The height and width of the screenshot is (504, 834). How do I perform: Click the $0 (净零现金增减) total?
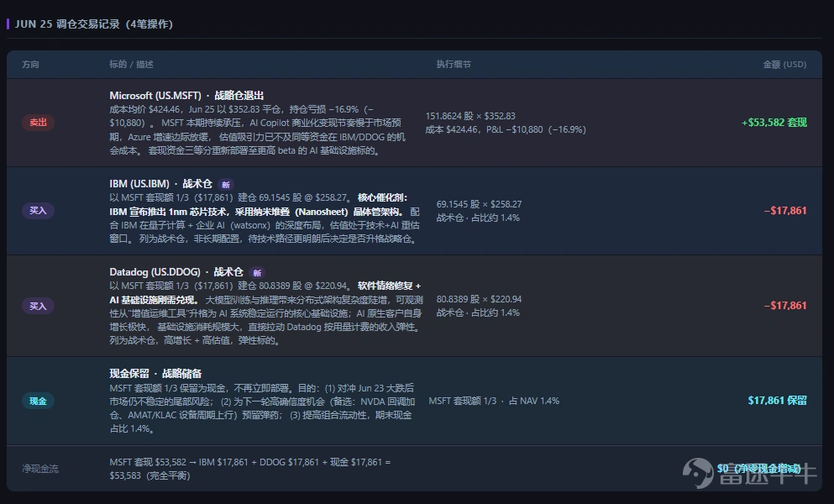click(x=759, y=469)
